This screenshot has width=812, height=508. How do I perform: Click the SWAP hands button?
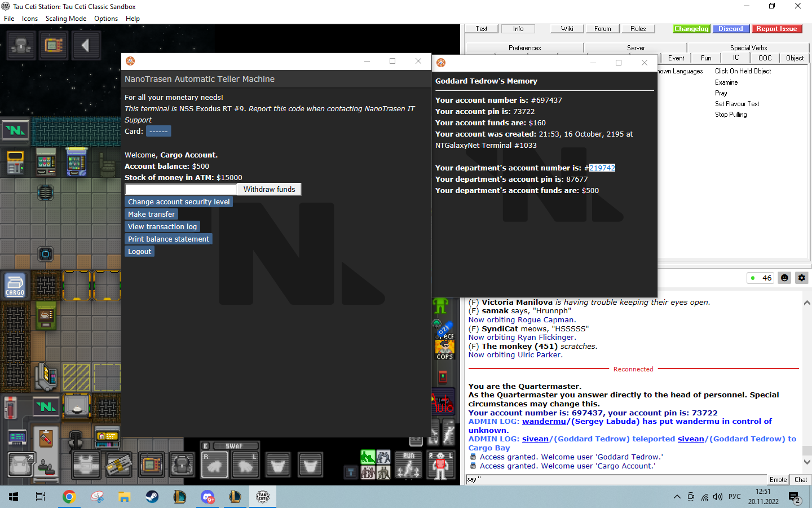click(235, 446)
